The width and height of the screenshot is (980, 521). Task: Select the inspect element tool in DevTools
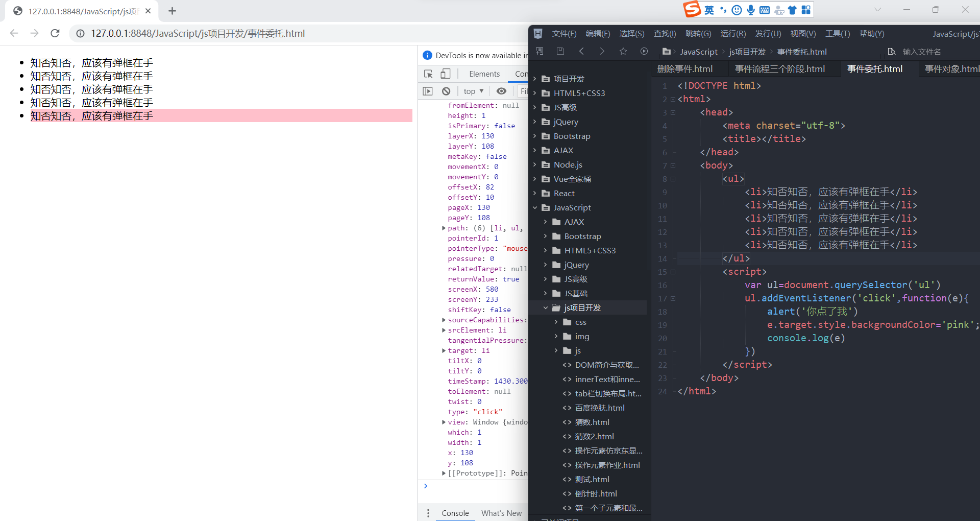tap(428, 74)
